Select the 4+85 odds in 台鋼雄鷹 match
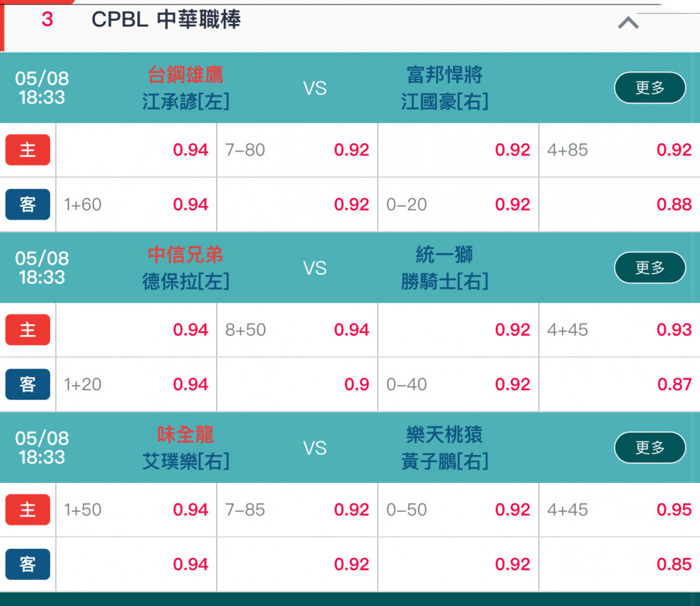This screenshot has height=606, width=700. point(620,150)
